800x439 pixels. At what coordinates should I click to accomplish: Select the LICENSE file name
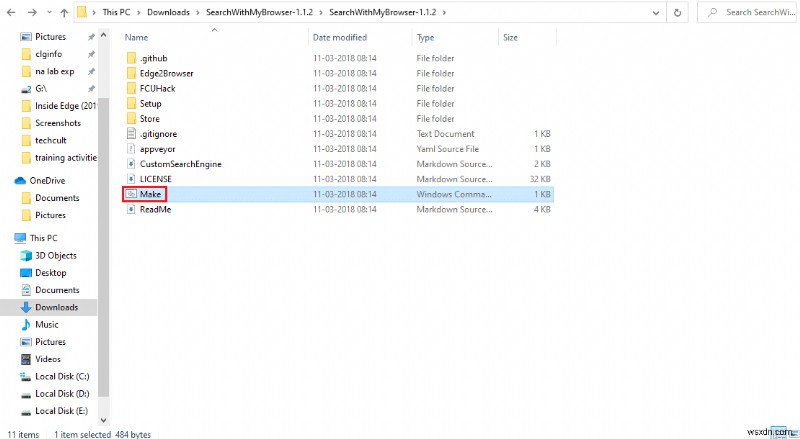[x=156, y=179]
